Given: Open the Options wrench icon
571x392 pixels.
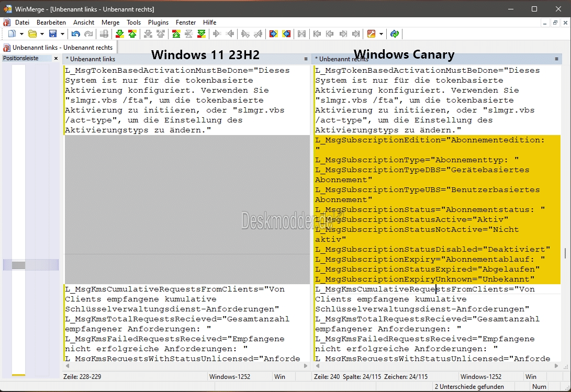Looking at the screenshot, I should click(372, 34).
